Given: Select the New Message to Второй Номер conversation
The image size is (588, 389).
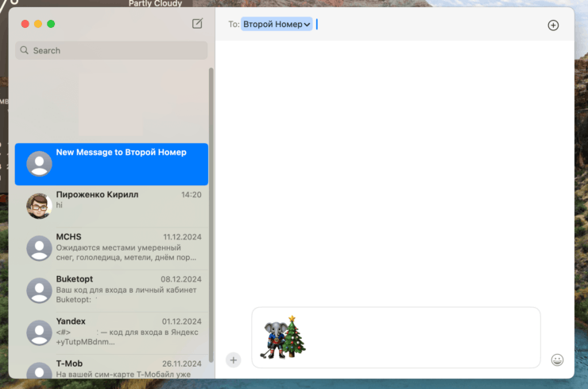Looking at the screenshot, I should tap(111, 164).
